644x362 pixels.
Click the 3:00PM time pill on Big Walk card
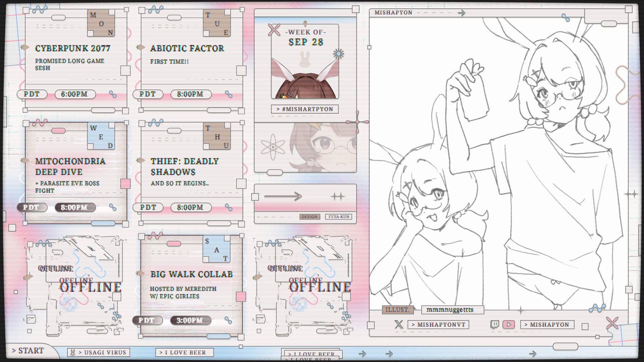tap(190, 320)
